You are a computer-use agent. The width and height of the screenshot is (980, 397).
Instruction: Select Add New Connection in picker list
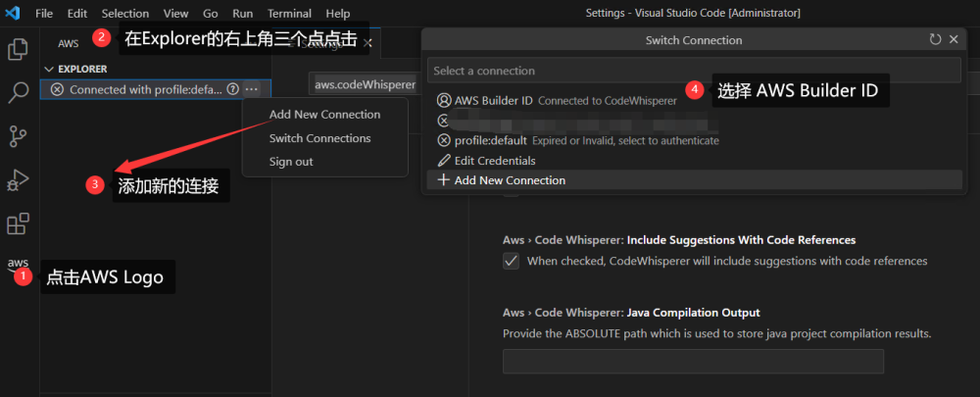pyautogui.click(x=694, y=180)
